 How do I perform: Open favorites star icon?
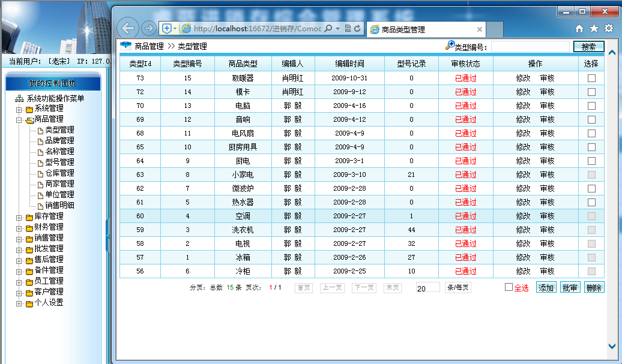click(x=594, y=29)
